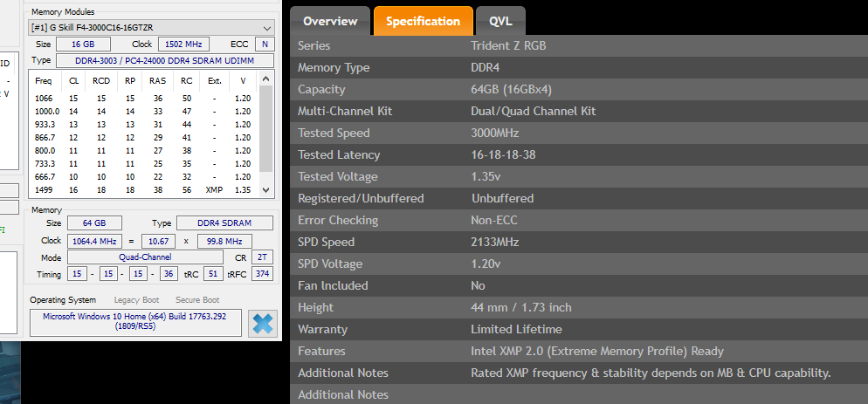This screenshot has width=868, height=404.
Task: Select the 866.7 frequency row
Action: pyautogui.click(x=144, y=137)
